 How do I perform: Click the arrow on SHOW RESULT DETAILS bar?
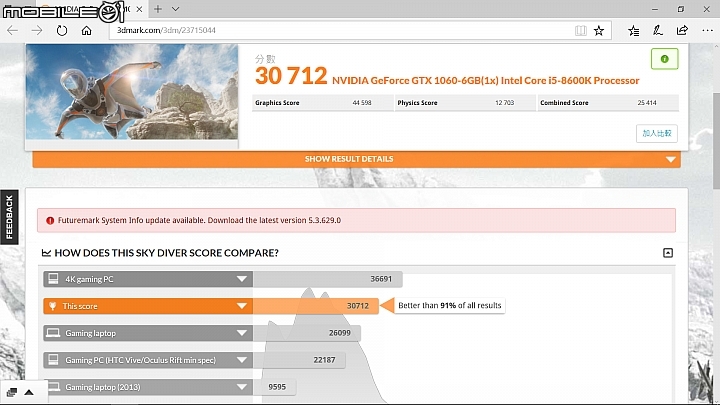pos(670,160)
